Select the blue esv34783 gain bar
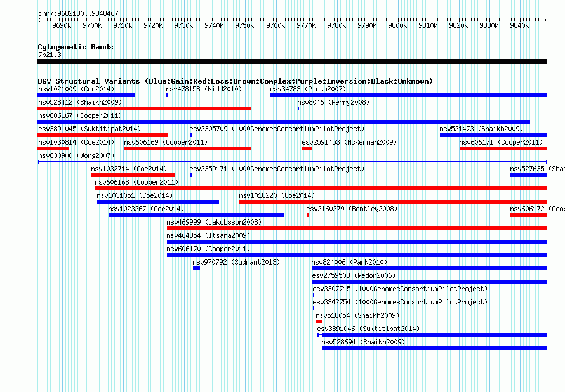 pos(409,95)
